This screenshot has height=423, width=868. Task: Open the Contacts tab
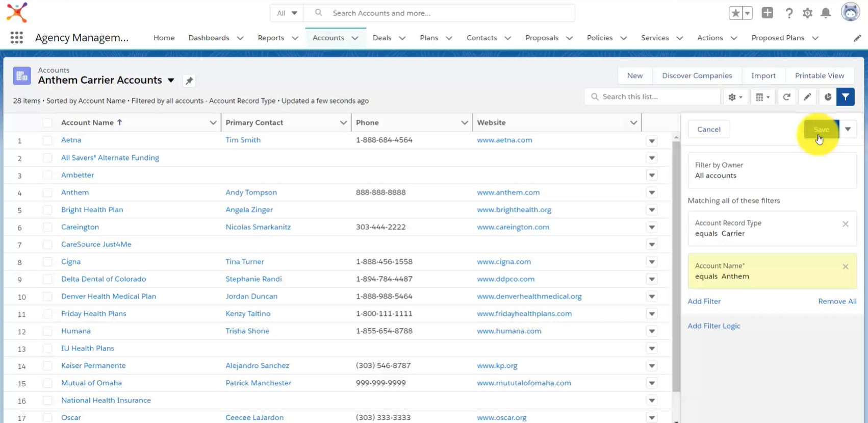[481, 38]
